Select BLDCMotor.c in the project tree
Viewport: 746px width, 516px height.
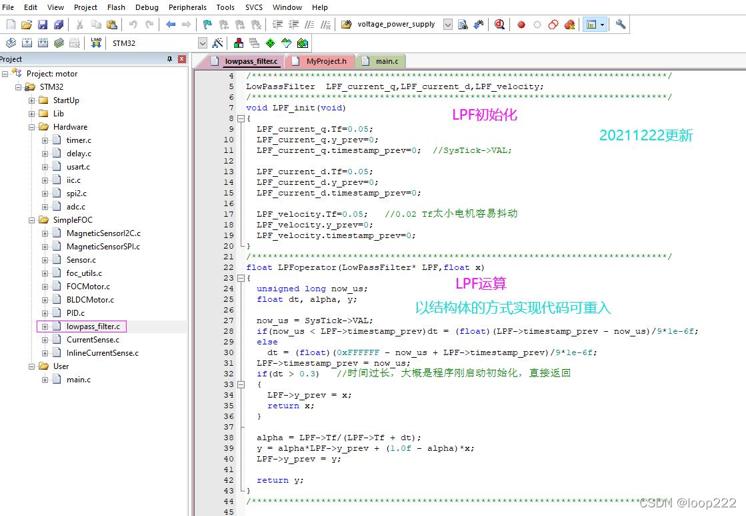pos(90,300)
